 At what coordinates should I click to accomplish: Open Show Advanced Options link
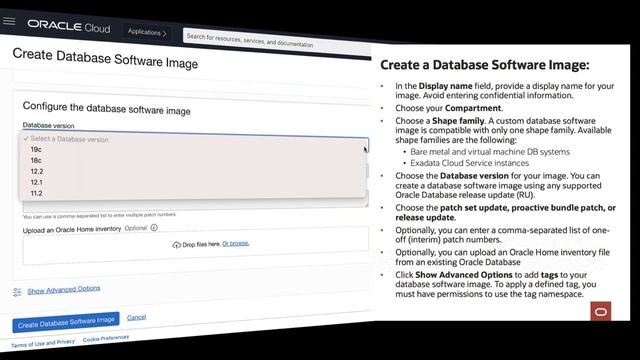[64, 289]
